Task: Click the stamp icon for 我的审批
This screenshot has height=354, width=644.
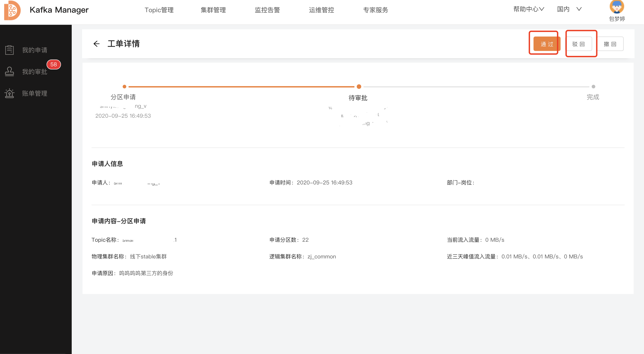Action: [x=9, y=71]
